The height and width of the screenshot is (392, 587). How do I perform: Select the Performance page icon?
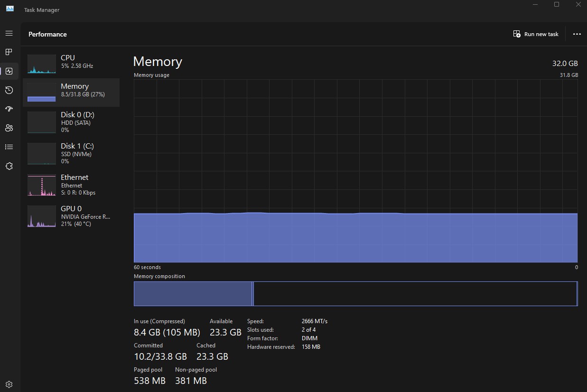pos(9,71)
